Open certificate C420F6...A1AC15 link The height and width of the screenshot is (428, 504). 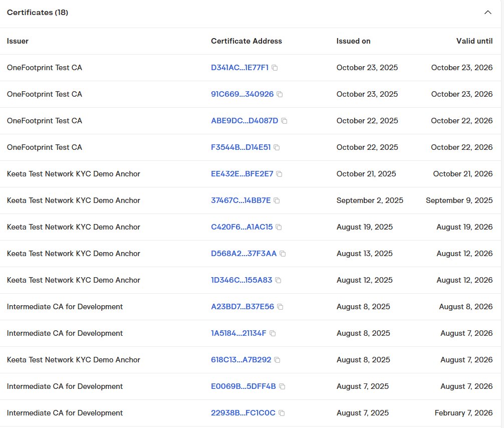tap(241, 227)
